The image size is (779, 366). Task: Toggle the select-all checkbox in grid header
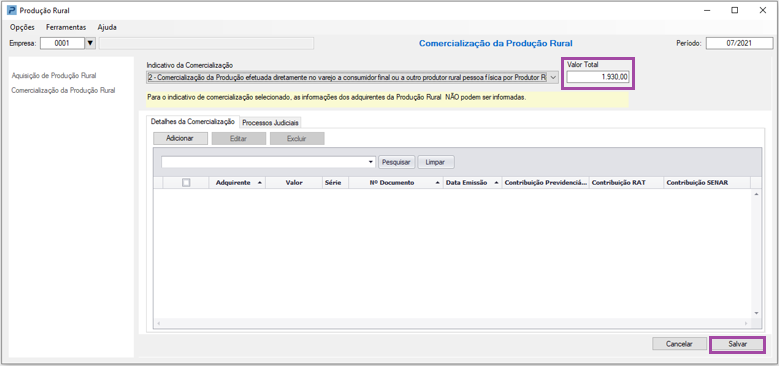coord(186,183)
